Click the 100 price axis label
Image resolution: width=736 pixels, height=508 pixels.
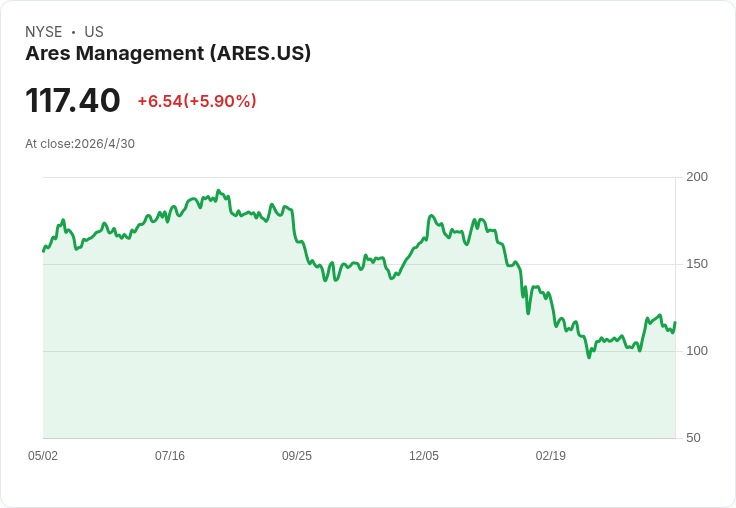click(697, 351)
